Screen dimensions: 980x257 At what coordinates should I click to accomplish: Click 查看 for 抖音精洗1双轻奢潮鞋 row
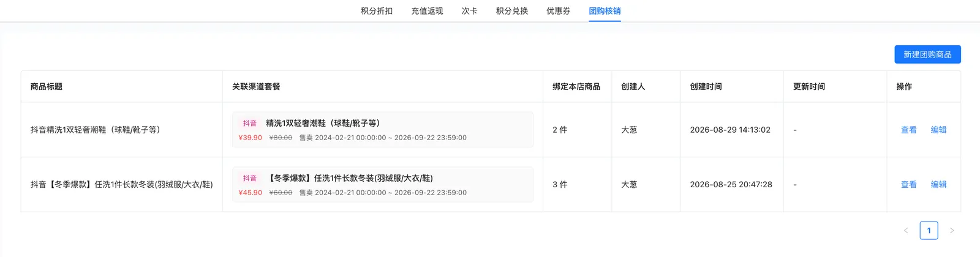click(x=909, y=130)
